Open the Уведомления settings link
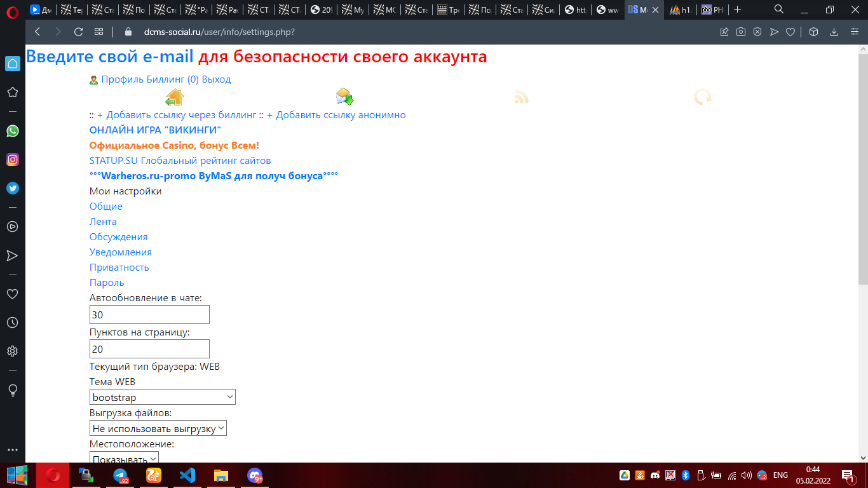Screen dimensions: 868x488 [120, 252]
